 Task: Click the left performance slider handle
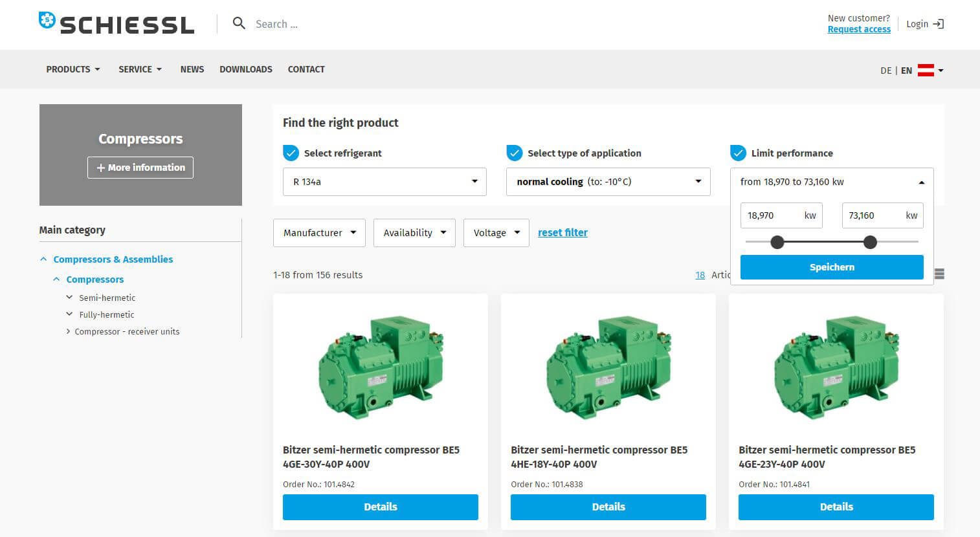click(777, 242)
